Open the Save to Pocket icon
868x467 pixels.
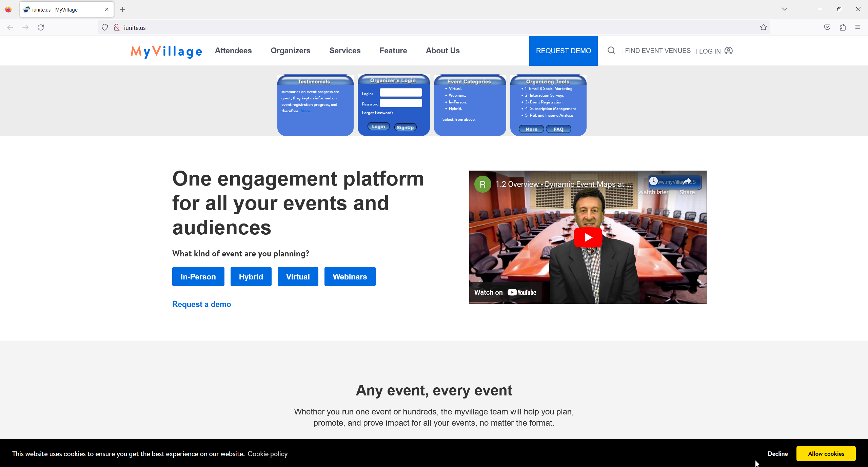[x=827, y=27]
